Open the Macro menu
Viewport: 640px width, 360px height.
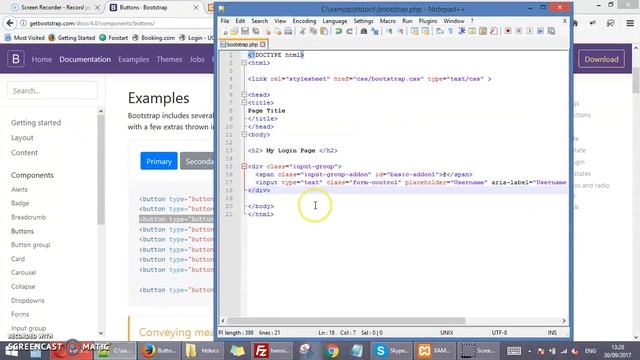pos(388,21)
